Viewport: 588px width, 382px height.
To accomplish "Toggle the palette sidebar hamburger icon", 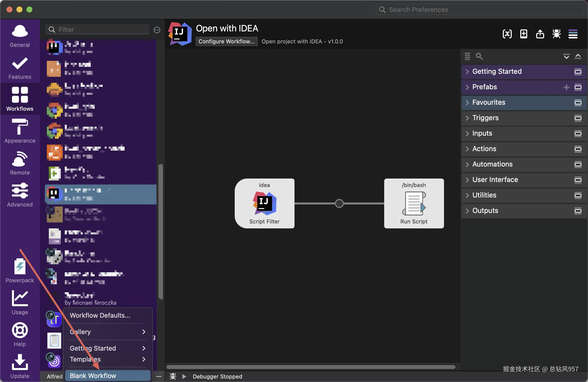I will (x=573, y=34).
